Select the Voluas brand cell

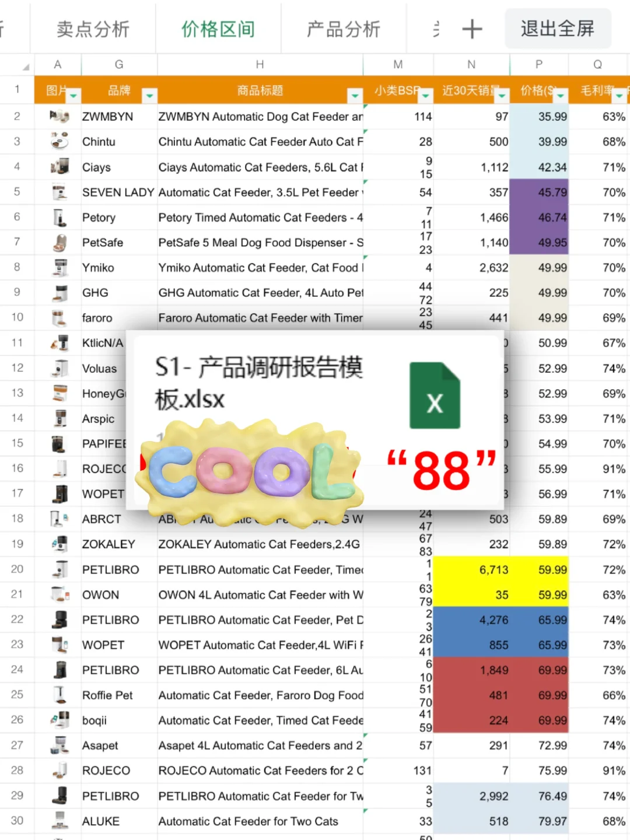pos(103,369)
